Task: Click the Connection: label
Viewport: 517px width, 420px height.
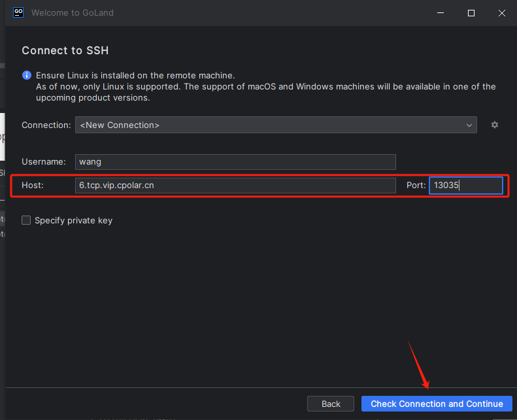Action: tap(46, 125)
